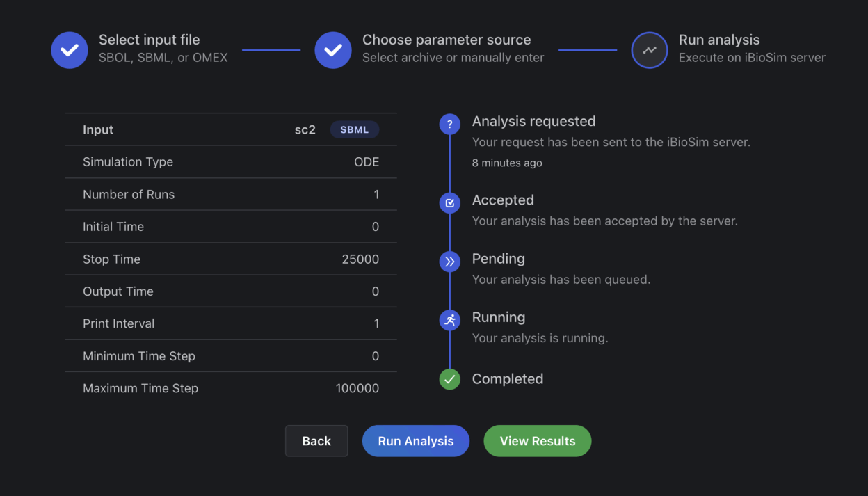The image size is (868, 496).
Task: Click the input file name 'sc2'
Action: [x=305, y=129]
